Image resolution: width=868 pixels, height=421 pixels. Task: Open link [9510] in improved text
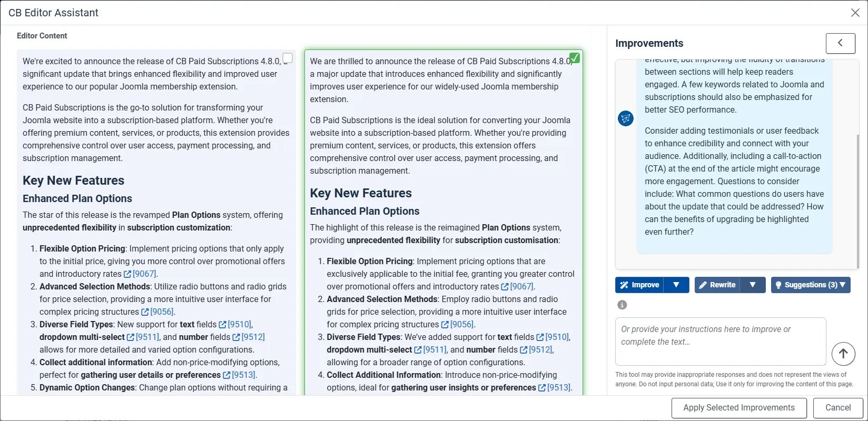click(553, 337)
